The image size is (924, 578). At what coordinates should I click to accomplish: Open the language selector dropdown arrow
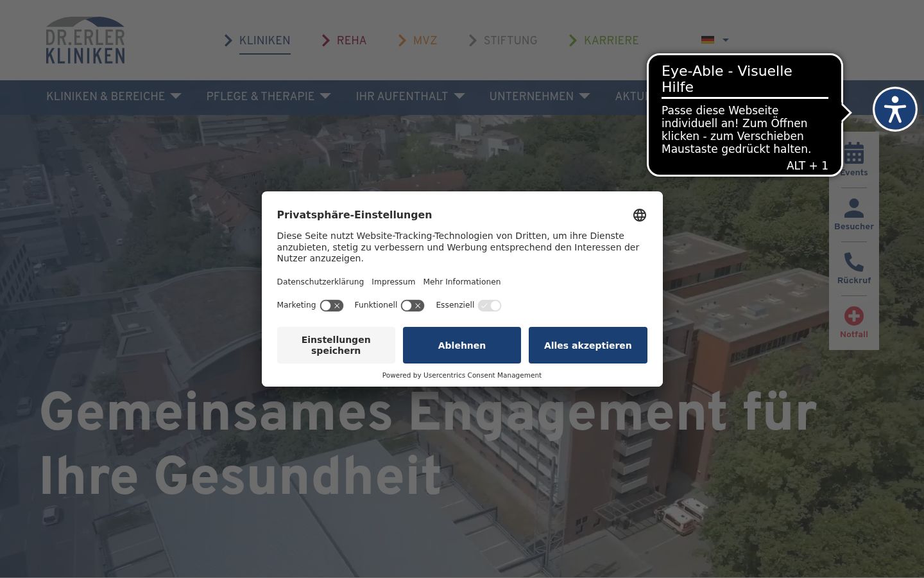click(x=726, y=40)
